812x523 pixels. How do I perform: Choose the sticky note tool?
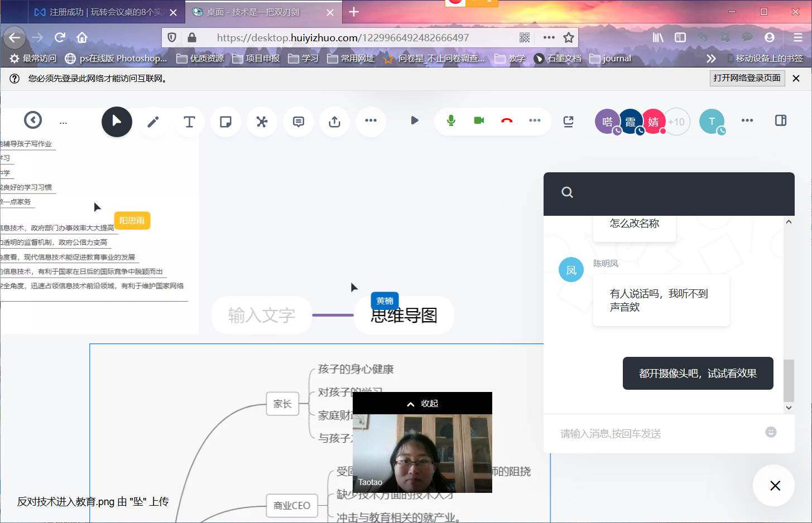click(x=225, y=122)
